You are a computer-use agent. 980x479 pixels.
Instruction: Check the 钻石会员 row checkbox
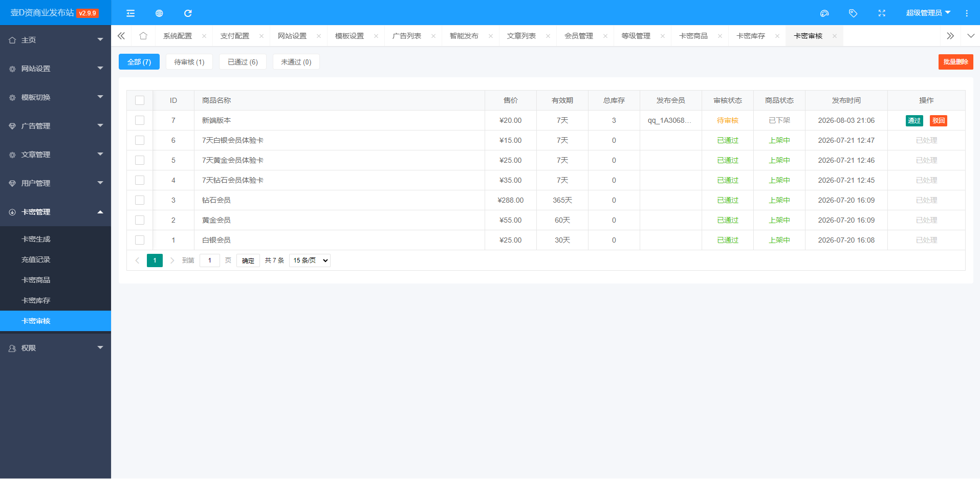click(x=140, y=200)
